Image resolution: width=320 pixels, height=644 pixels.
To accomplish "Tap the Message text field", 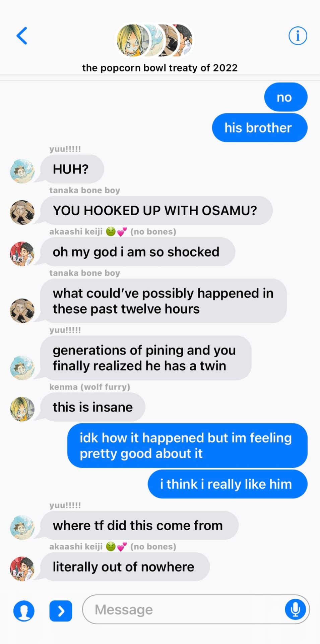I will pos(196,609).
